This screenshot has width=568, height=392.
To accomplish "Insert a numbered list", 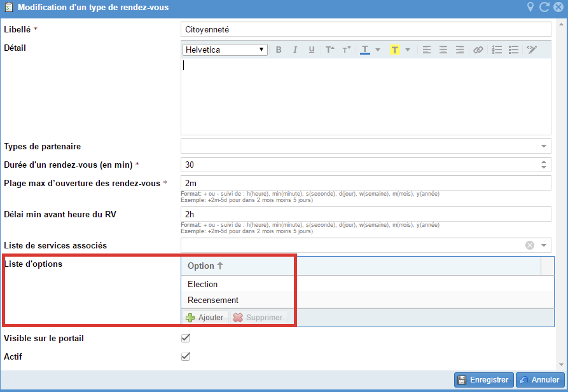I will tap(497, 50).
